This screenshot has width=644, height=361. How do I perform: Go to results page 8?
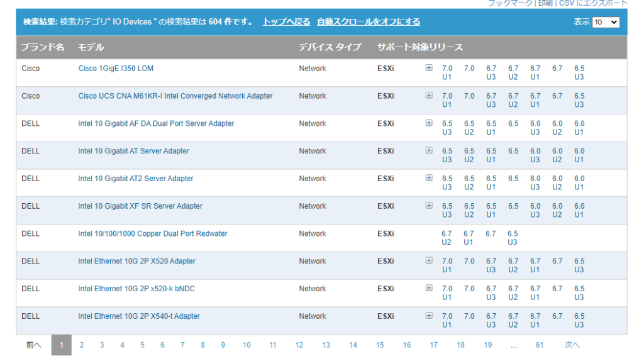pyautogui.click(x=203, y=345)
